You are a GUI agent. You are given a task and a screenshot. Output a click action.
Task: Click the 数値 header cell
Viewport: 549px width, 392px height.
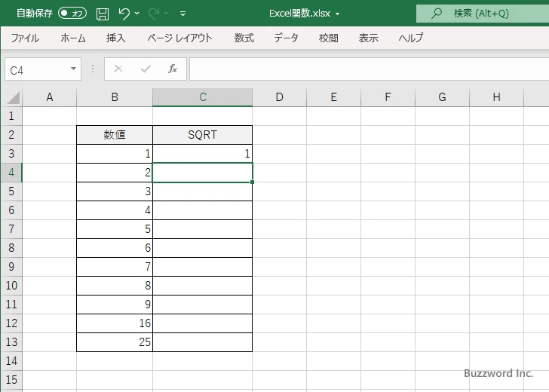[115, 135]
